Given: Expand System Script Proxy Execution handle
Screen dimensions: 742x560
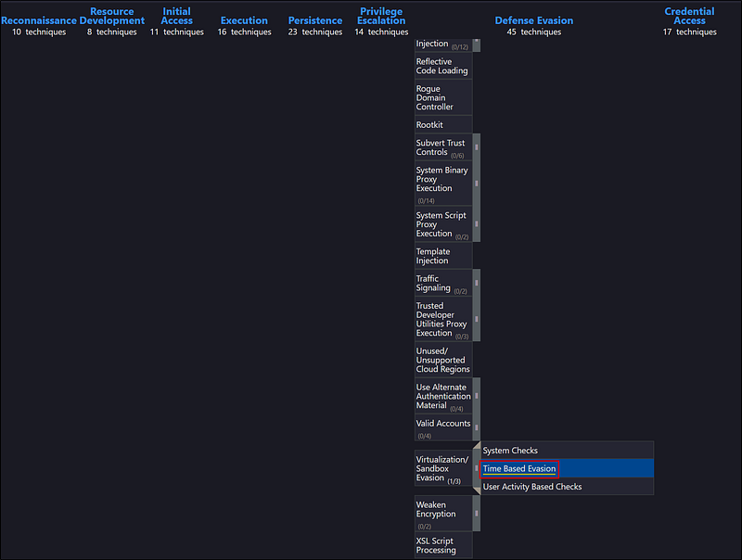Looking at the screenshot, I should (477, 224).
